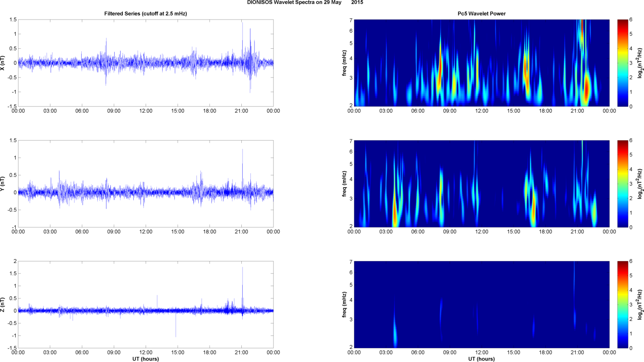Screen dimensions: 644x362
Task: Click the '1.5' y-axis tick of the X series plot
Action: (13, 19)
